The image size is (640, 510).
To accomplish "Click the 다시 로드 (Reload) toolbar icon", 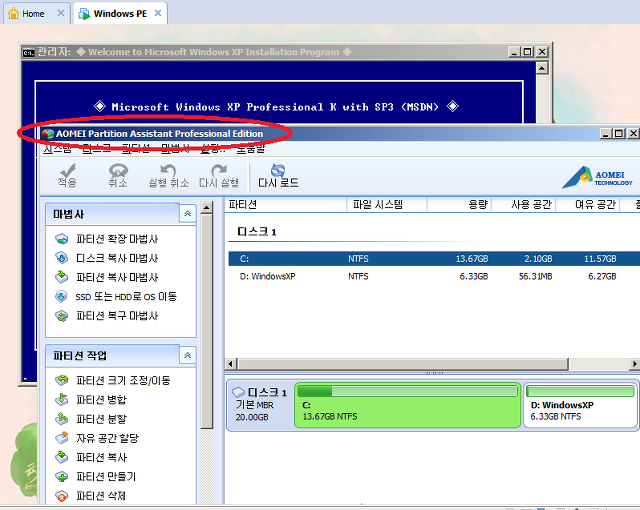I will (278, 170).
